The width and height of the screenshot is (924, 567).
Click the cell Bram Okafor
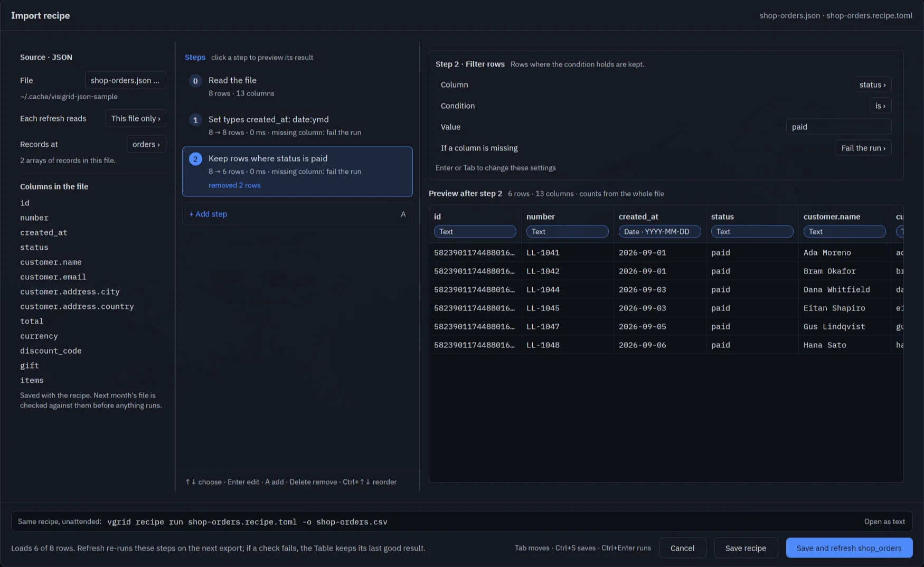844,271
